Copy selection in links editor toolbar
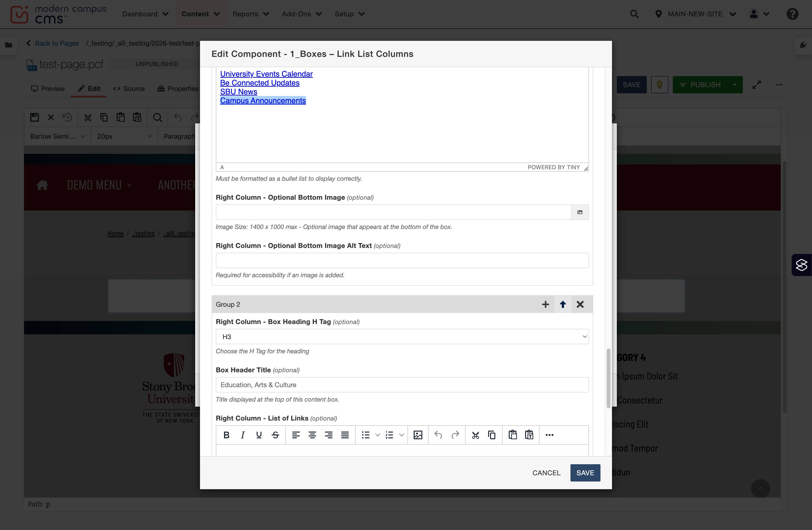 (492, 435)
